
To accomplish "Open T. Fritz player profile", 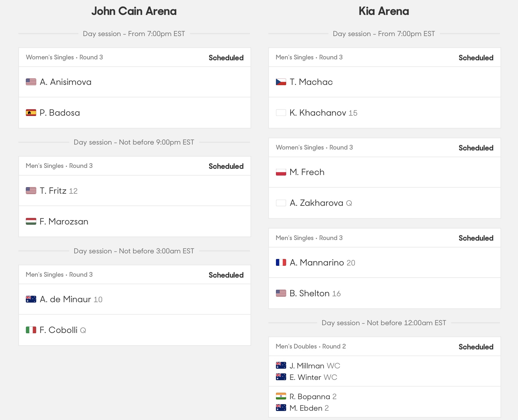I will click(x=53, y=191).
